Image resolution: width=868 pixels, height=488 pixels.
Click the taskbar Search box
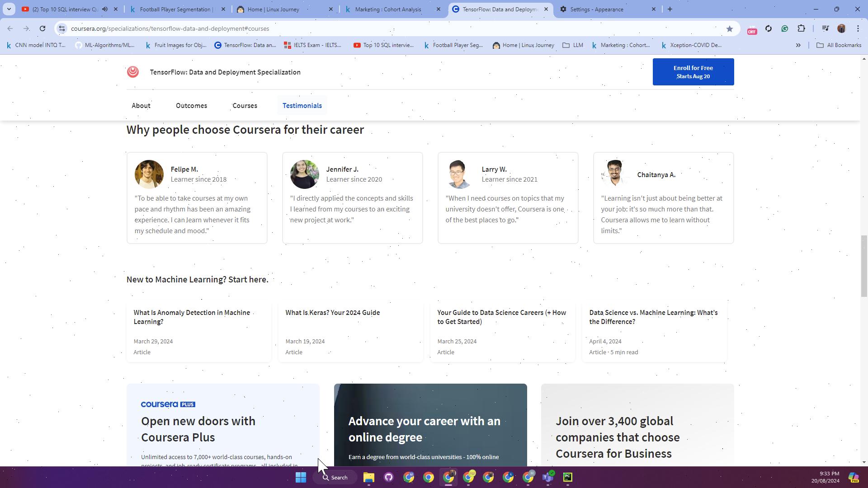[335, 477]
